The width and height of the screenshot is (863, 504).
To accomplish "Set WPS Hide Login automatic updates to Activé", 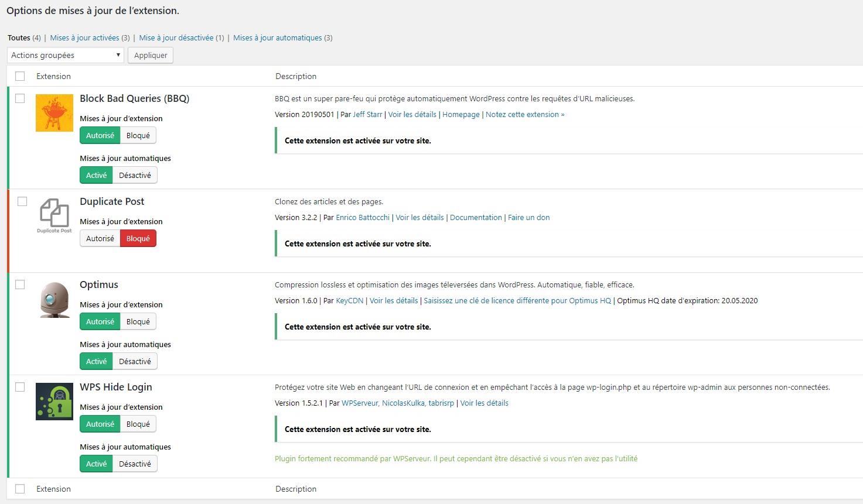I will click(97, 464).
